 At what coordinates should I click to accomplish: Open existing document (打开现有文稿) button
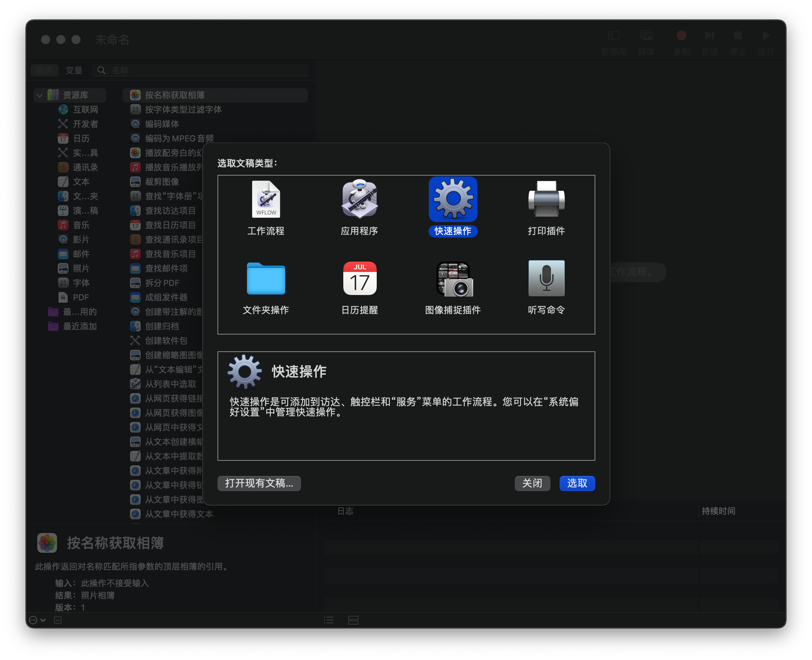coord(259,483)
